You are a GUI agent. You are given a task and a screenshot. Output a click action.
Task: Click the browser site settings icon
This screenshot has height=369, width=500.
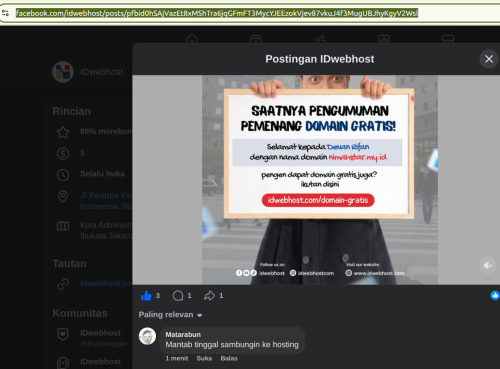(x=5, y=13)
